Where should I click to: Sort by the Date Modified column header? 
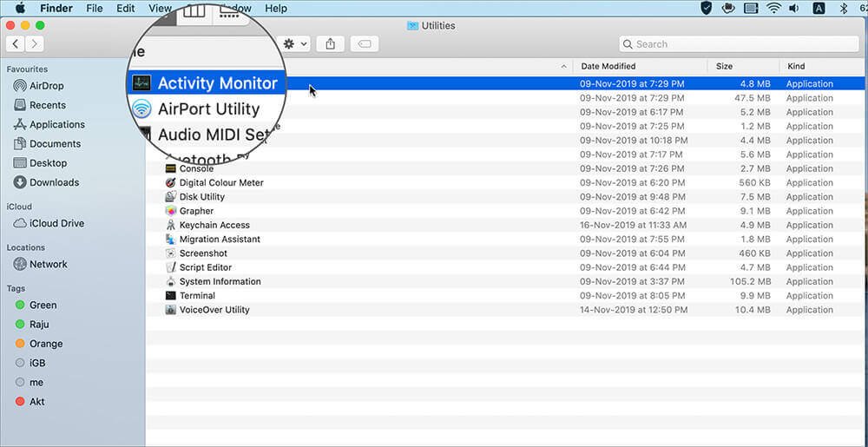pos(608,66)
